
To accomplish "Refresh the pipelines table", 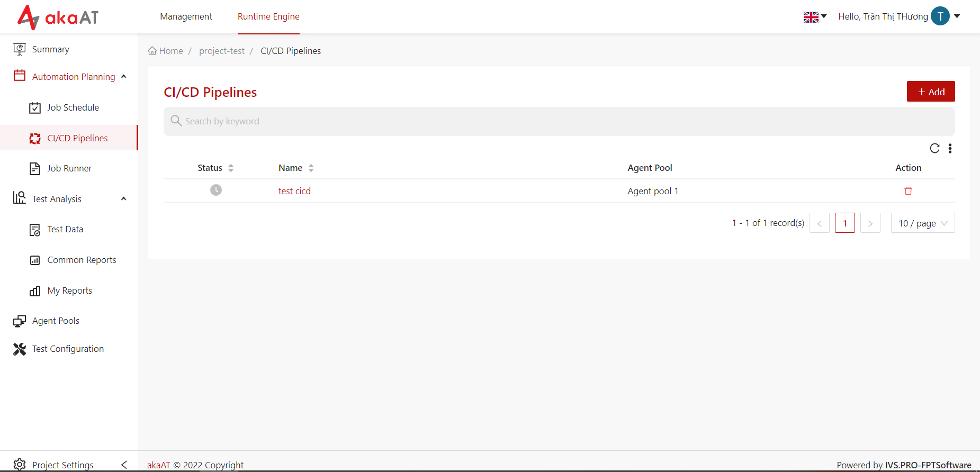I will coord(934,148).
